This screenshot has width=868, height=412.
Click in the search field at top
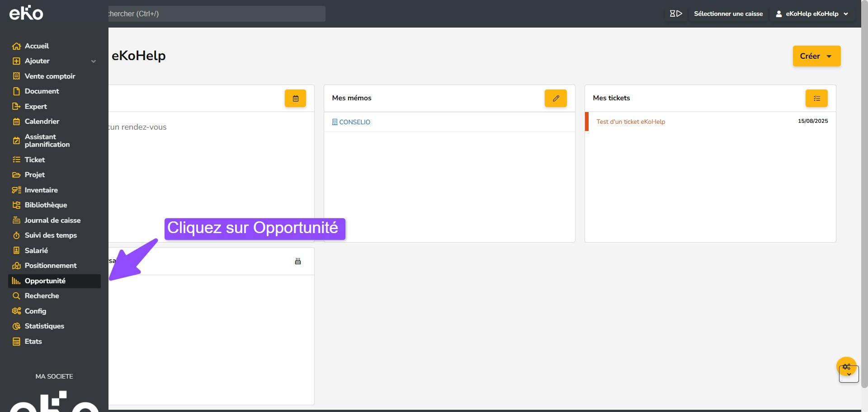216,14
